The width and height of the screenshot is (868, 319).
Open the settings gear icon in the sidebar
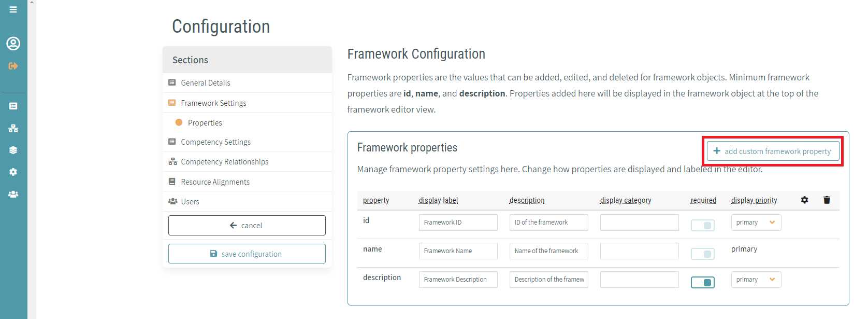click(x=13, y=172)
